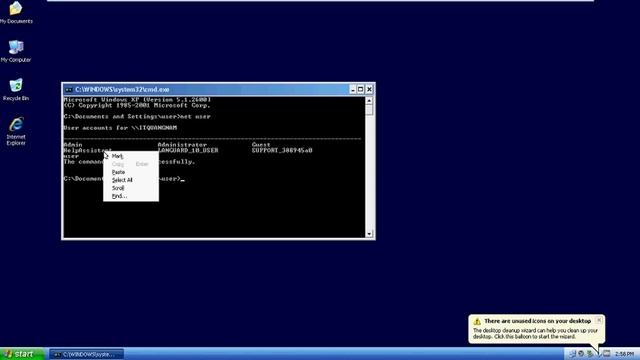Click the cmd.exe window title text
The width and height of the screenshot is (640, 360).
pos(122,89)
